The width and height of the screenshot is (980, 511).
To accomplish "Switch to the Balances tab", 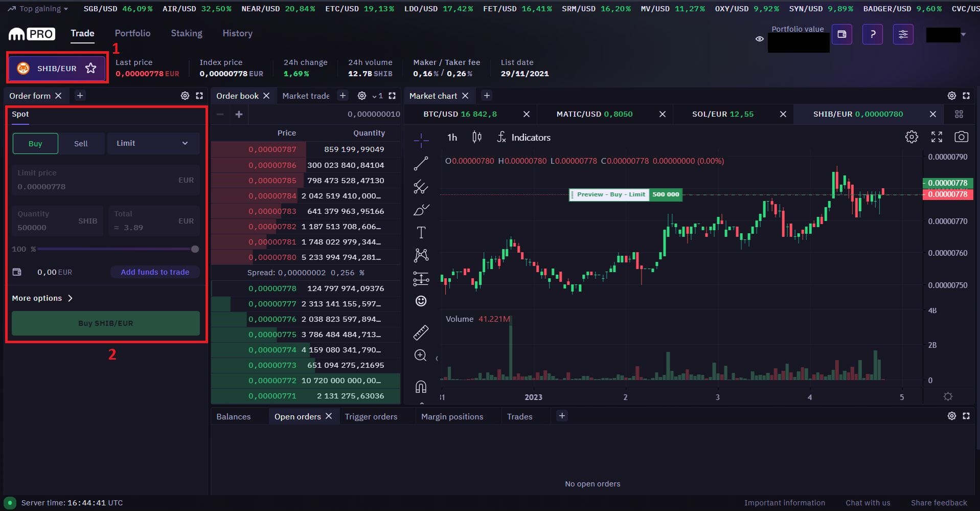I will [234, 416].
